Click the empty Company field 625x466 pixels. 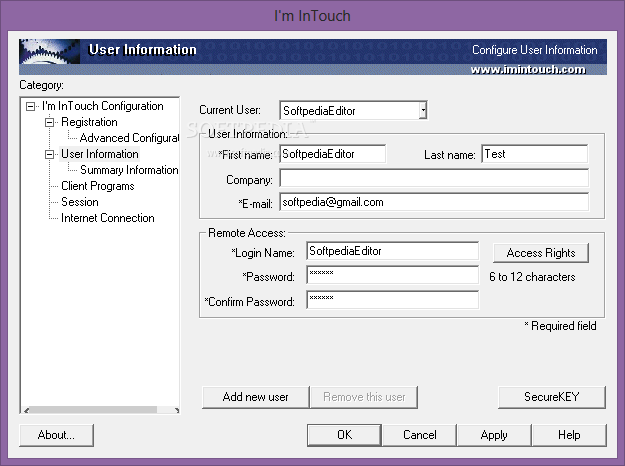pos(434,178)
